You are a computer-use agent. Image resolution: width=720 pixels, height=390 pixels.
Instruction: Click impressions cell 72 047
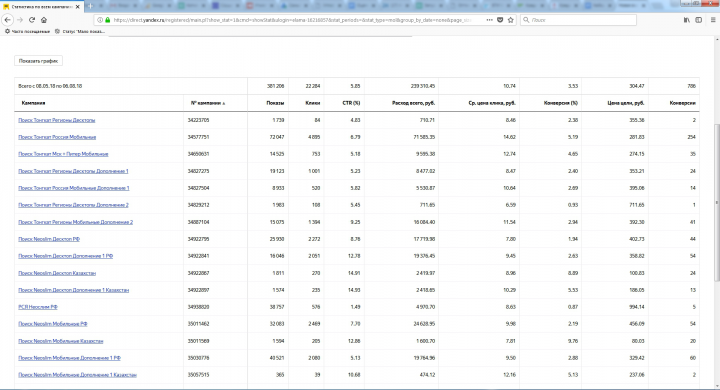[277, 137]
